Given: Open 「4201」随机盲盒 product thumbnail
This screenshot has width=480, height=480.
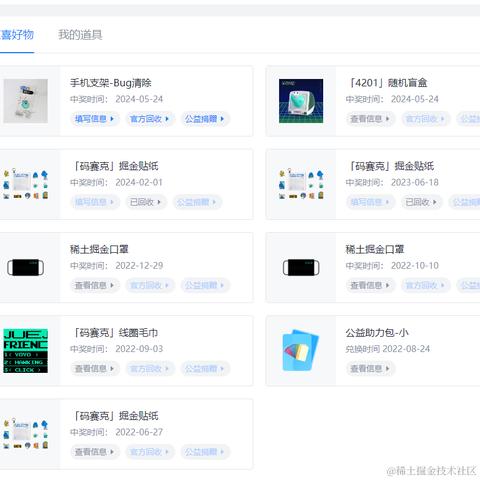Looking at the screenshot, I should [x=301, y=101].
